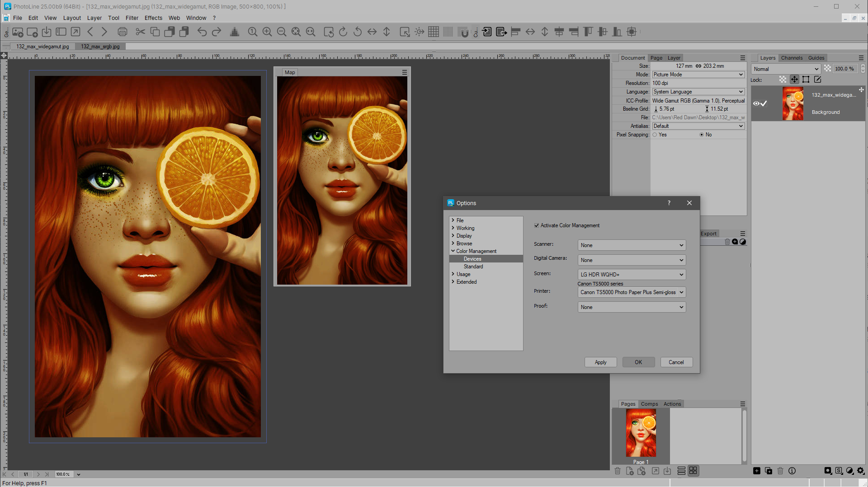
Task: Toggle the grid display icon
Action: pyautogui.click(x=434, y=32)
